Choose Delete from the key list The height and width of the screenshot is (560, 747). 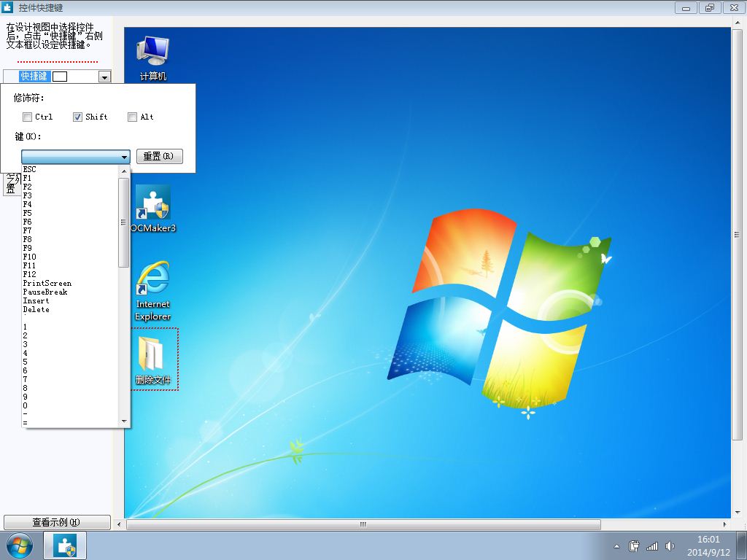[x=69, y=309]
